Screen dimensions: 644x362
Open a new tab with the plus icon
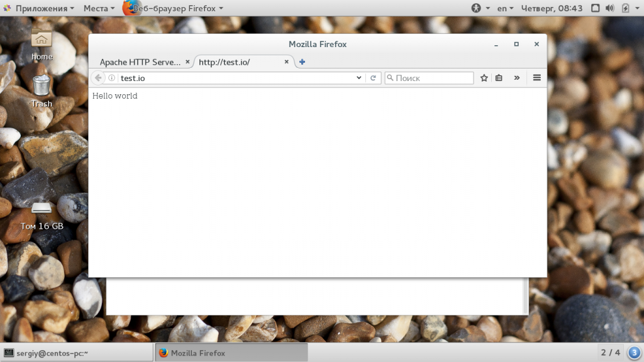302,62
